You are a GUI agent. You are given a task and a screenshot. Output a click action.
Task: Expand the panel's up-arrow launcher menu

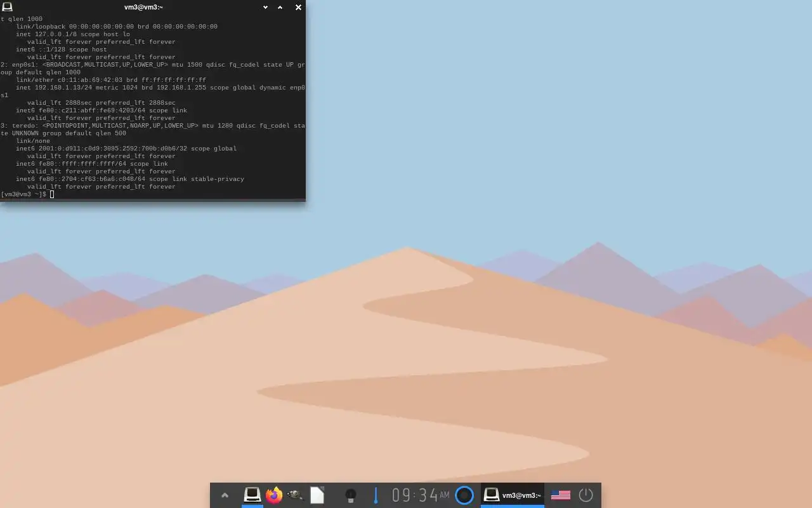(x=225, y=495)
